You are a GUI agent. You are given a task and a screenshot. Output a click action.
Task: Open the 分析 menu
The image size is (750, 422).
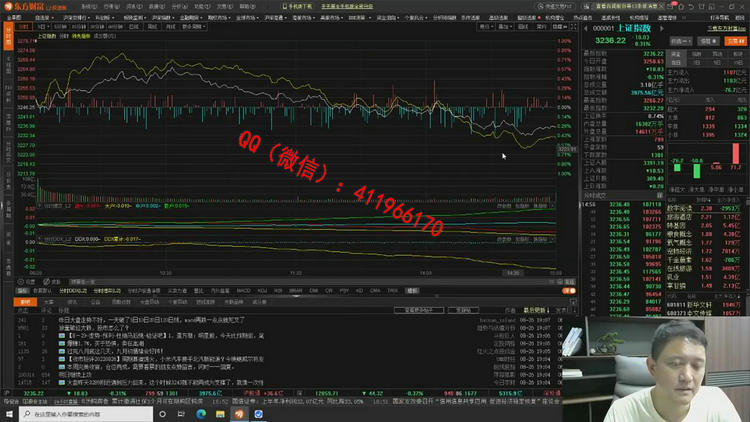click(179, 7)
